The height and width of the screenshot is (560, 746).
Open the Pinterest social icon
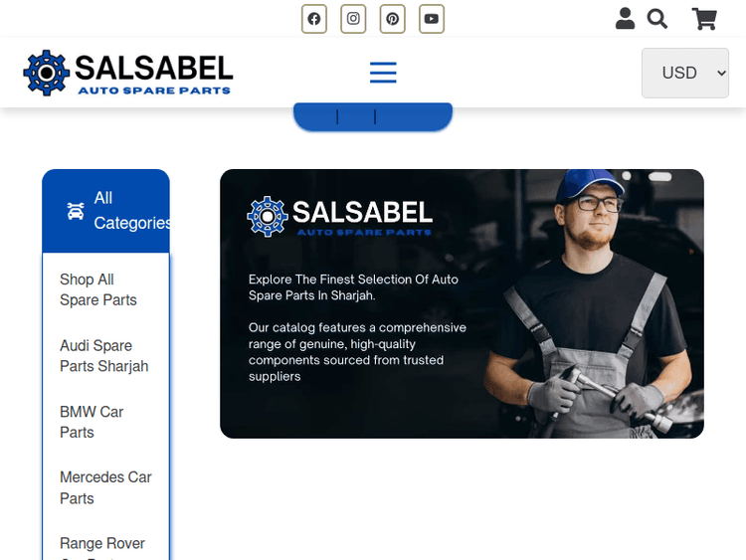click(393, 19)
